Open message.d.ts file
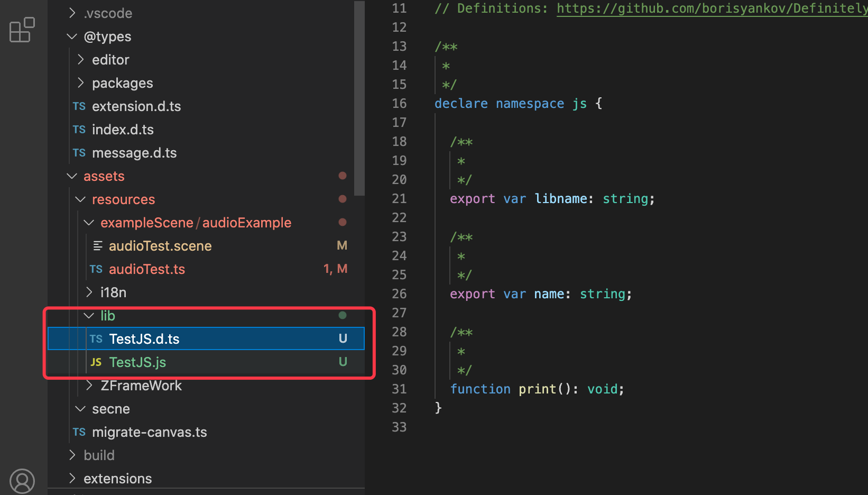This screenshot has width=868, height=495. tap(134, 153)
